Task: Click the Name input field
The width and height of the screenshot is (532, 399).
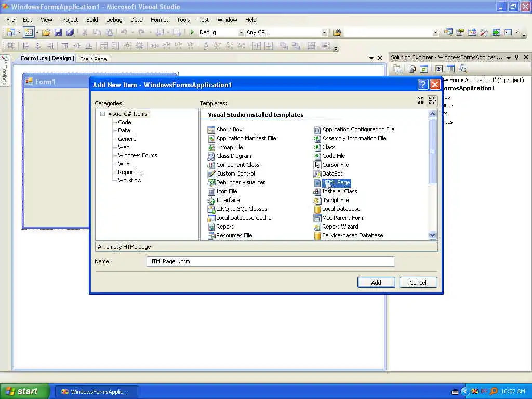Action: point(270,261)
